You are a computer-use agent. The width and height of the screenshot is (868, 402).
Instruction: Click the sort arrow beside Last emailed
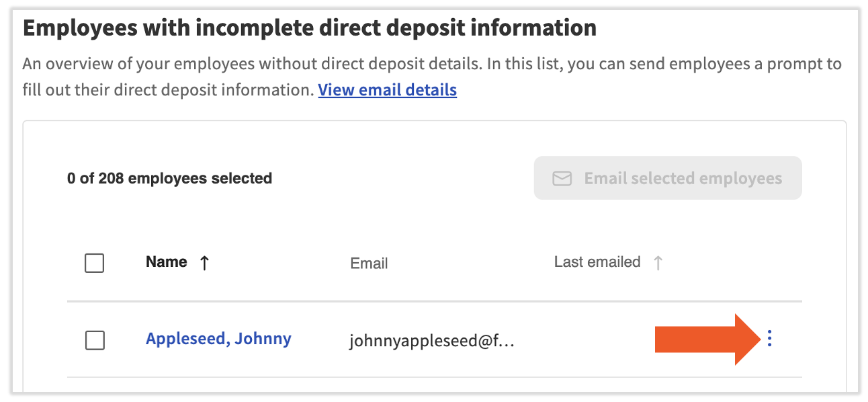658,263
